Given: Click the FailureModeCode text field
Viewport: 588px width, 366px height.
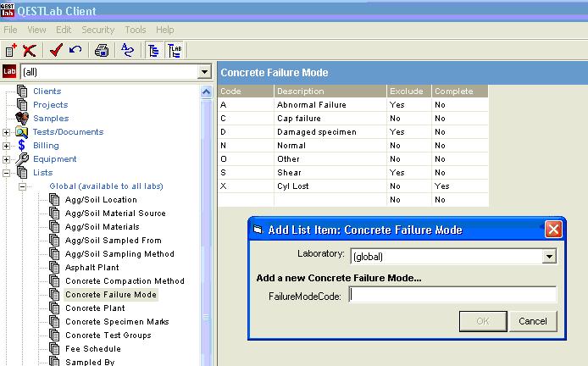Looking at the screenshot, I should pos(452,295).
